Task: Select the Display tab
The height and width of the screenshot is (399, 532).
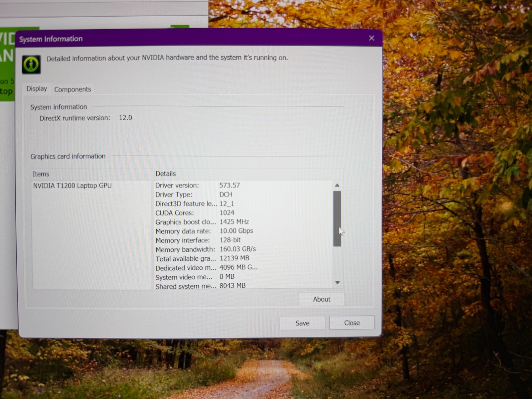Action: click(37, 89)
